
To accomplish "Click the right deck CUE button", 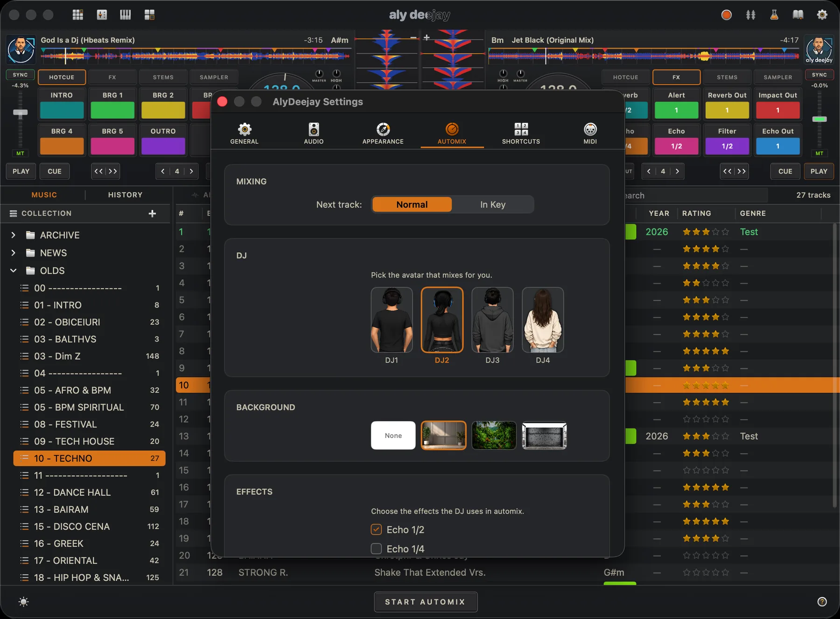I will click(x=785, y=171).
